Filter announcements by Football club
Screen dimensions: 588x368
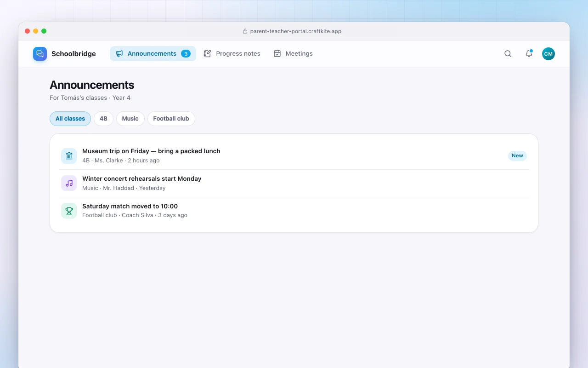[x=171, y=119]
